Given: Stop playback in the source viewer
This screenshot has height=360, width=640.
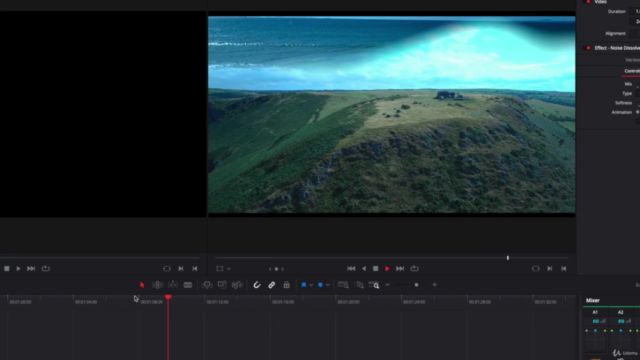Looking at the screenshot, I should [7, 269].
